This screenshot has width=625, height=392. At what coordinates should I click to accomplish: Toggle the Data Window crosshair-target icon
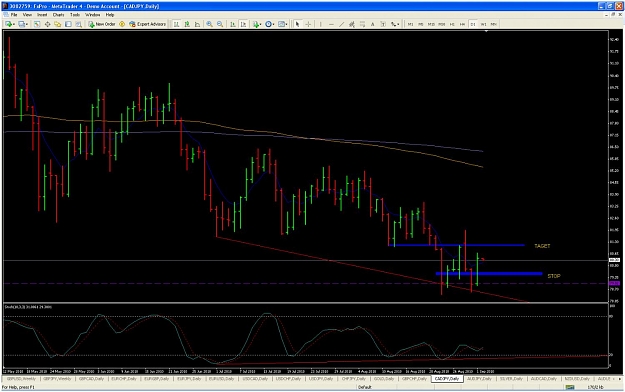[47, 24]
